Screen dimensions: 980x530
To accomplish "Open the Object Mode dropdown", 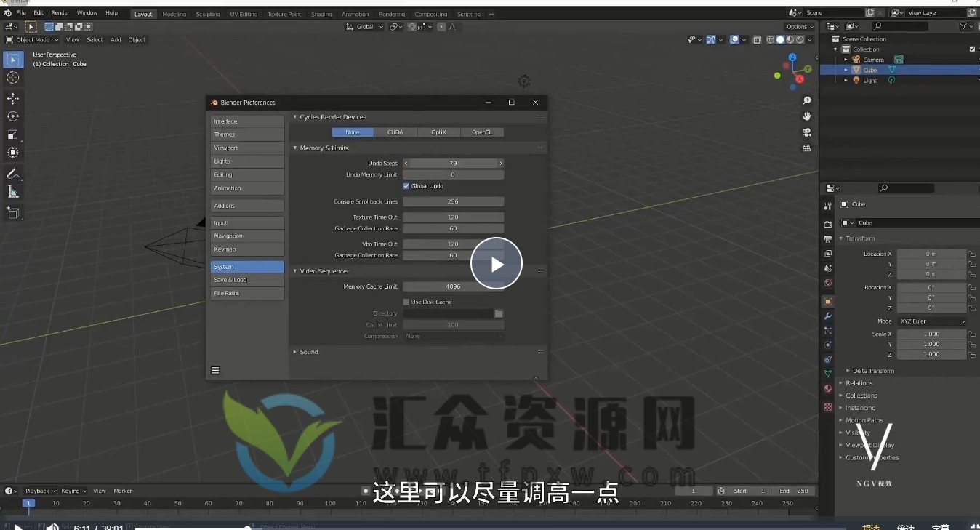I will pyautogui.click(x=33, y=39).
